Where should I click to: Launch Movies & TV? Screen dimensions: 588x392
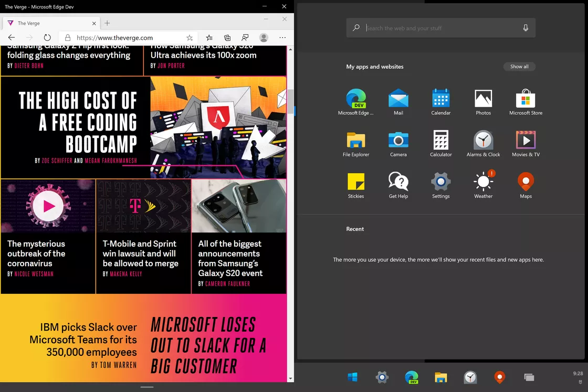(526, 144)
